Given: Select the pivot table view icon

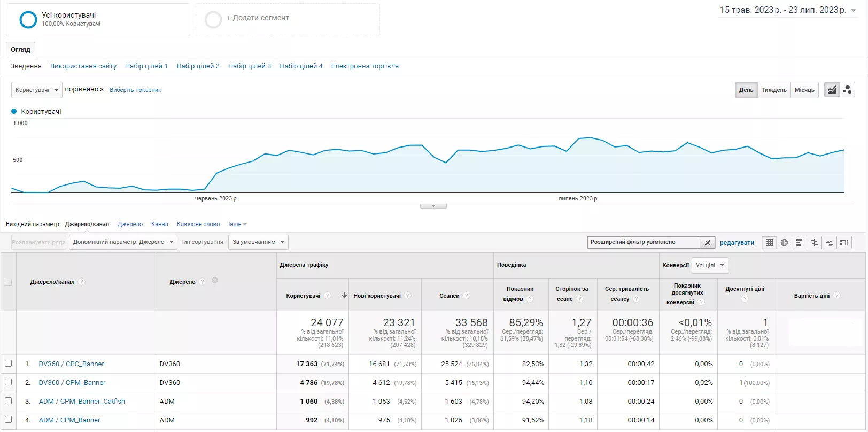Looking at the screenshot, I should coord(844,242).
